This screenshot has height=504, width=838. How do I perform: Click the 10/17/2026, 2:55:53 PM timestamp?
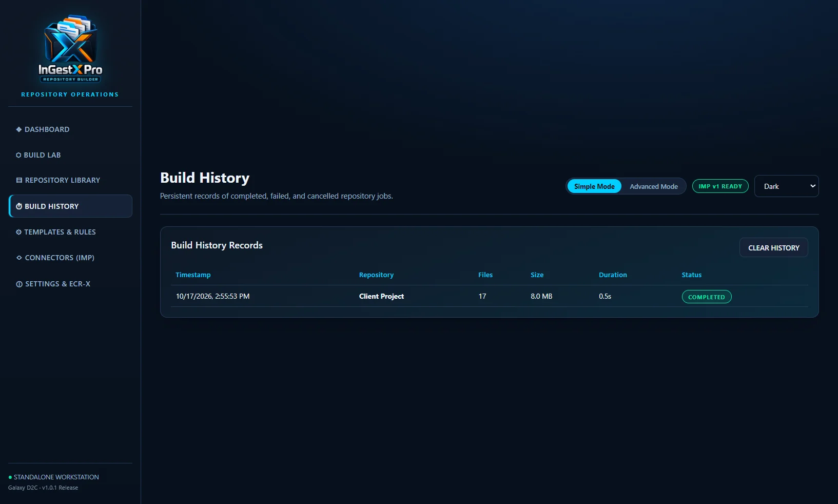coord(212,296)
